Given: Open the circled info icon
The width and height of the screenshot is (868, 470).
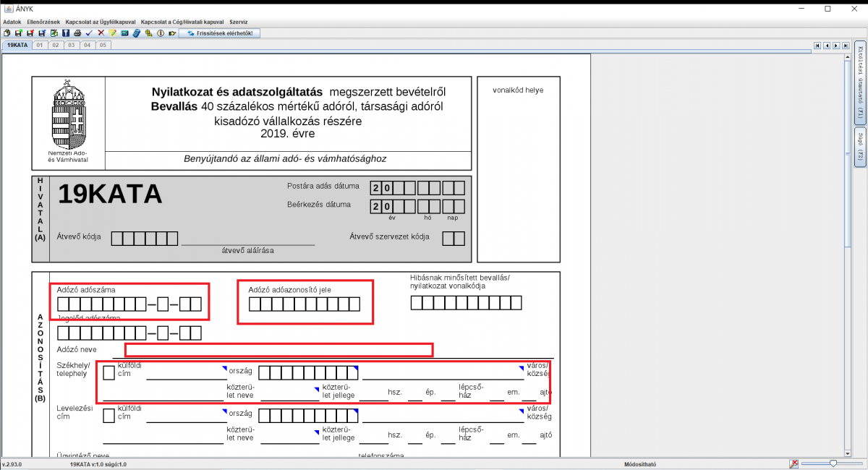Looking at the screenshot, I should [161, 33].
